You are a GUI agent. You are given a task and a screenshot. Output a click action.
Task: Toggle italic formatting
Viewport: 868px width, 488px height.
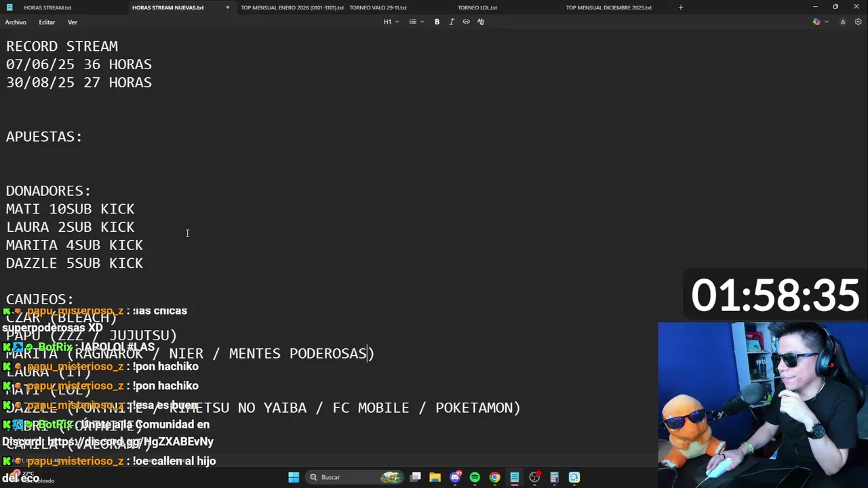click(x=452, y=22)
